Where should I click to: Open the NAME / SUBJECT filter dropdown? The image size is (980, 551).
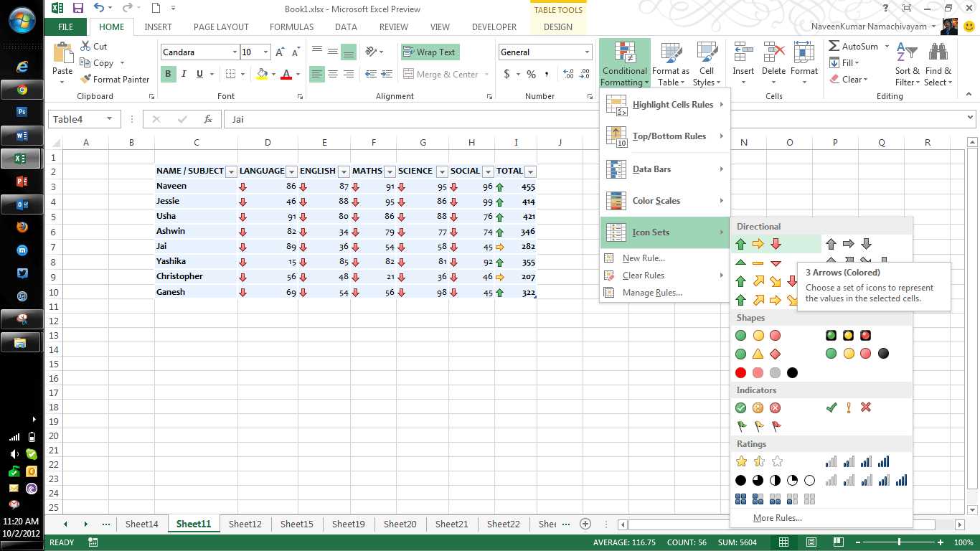[x=231, y=171]
